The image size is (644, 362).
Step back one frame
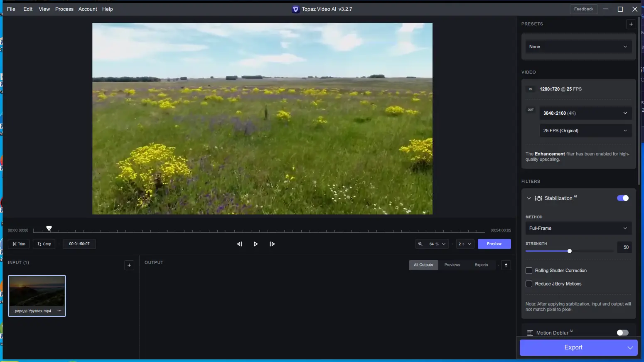tap(239, 244)
